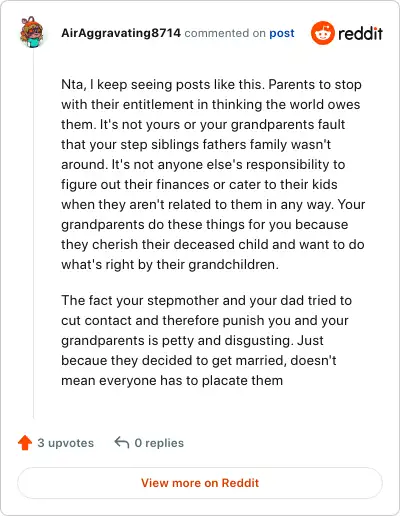The width and height of the screenshot is (400, 516).
Task: Click the vertical comment thread line
Action: (x=33, y=233)
